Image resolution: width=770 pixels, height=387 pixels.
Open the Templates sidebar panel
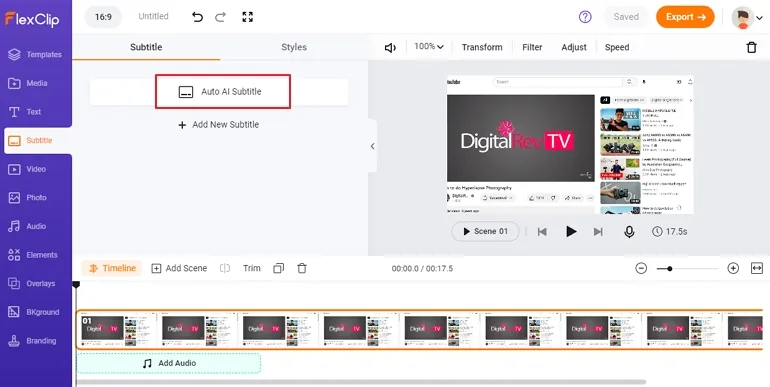(35, 55)
